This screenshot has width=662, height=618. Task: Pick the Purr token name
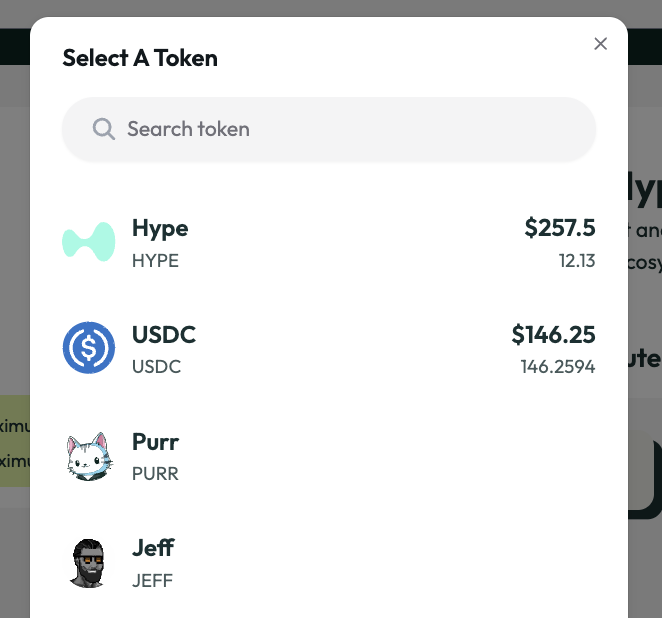(x=155, y=441)
